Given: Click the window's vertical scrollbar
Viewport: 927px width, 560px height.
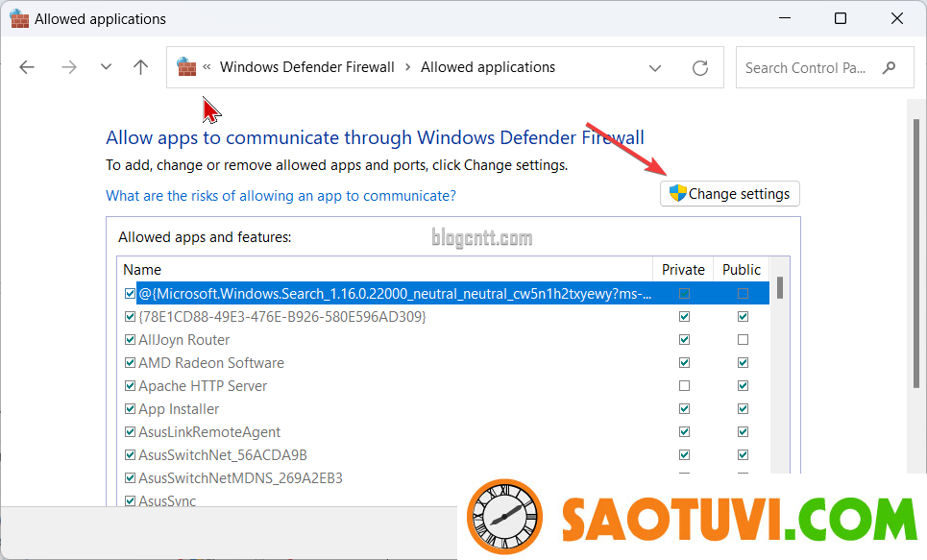Looking at the screenshot, I should (916, 255).
